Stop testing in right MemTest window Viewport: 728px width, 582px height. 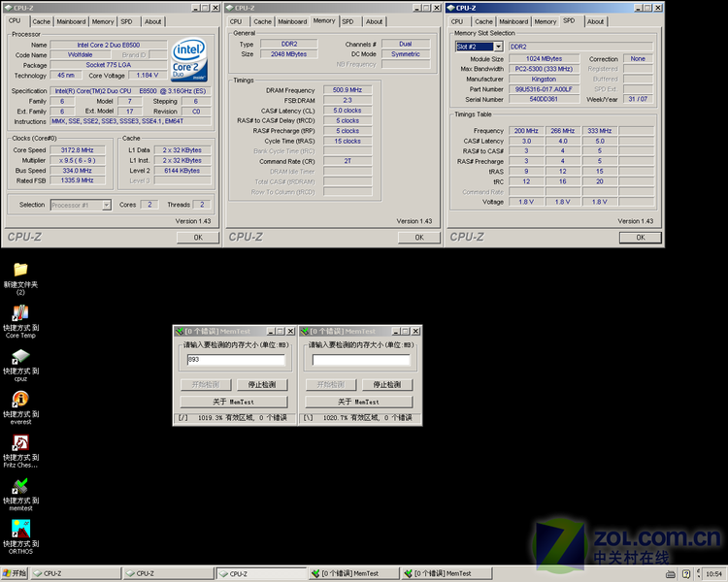tap(387, 385)
